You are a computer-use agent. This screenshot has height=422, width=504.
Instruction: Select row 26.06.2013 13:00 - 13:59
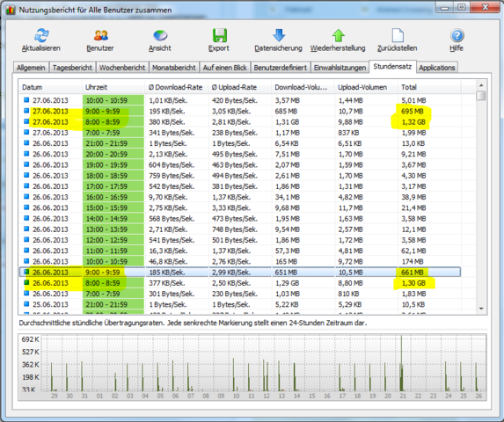click(x=240, y=229)
